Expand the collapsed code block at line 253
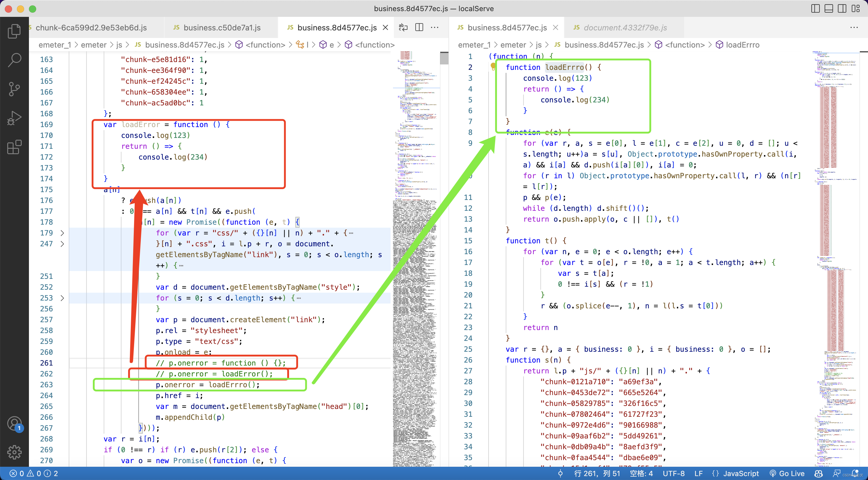868x480 pixels. pos(64,297)
